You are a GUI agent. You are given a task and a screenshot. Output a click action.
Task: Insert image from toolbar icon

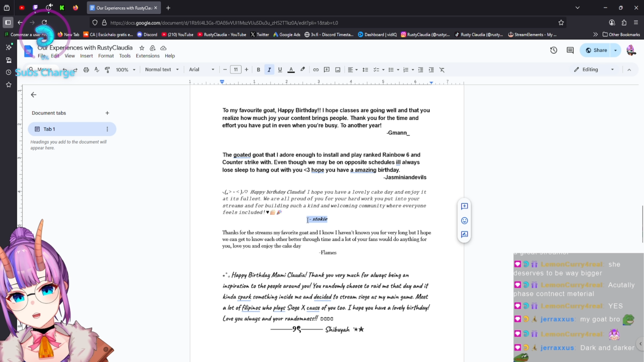coord(338,70)
